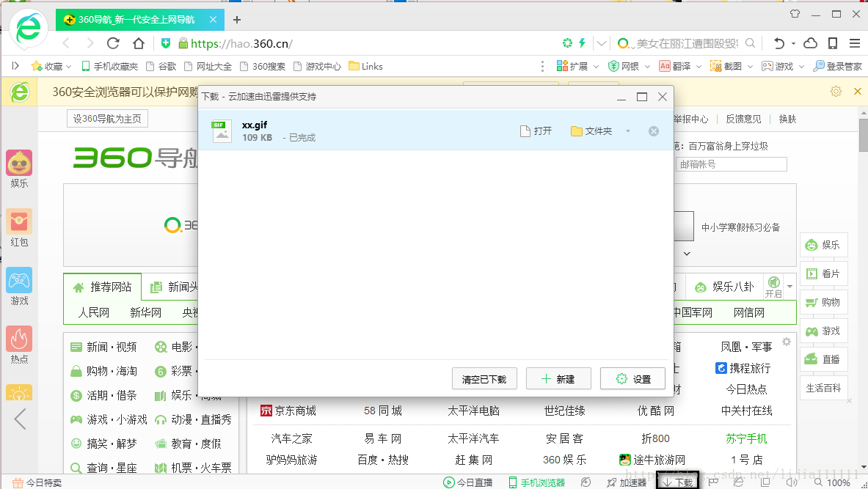The width and height of the screenshot is (868, 489).
Task: Dismiss the yellow notification bar
Action: (x=858, y=91)
